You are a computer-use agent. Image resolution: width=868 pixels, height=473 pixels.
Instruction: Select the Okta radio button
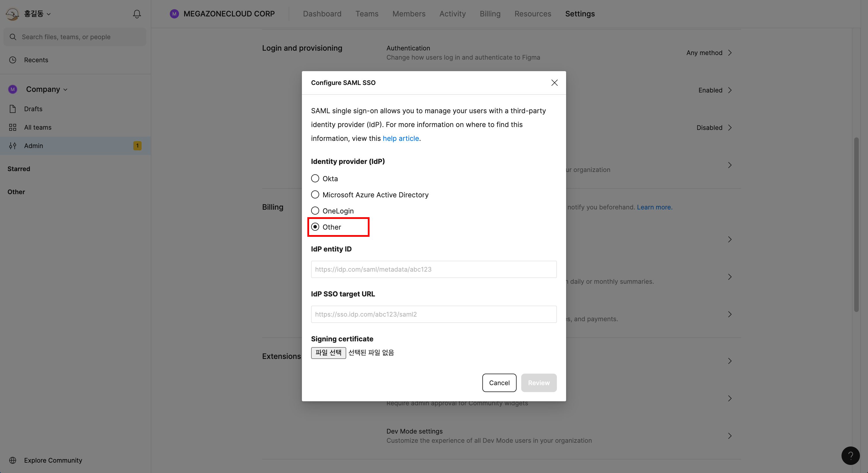[315, 178]
